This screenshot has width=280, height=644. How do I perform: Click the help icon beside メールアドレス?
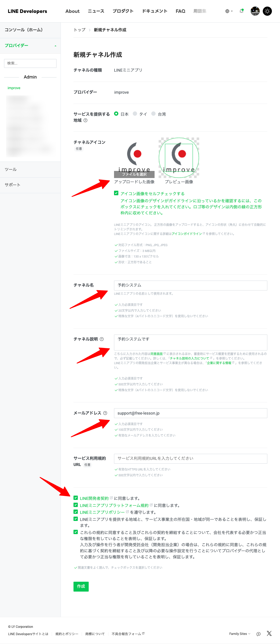[x=105, y=413]
